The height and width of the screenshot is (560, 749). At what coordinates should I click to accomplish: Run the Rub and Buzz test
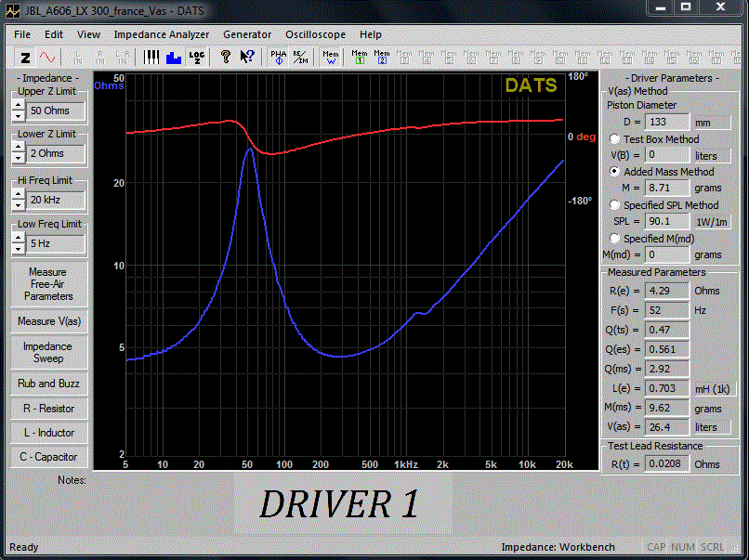click(x=48, y=384)
